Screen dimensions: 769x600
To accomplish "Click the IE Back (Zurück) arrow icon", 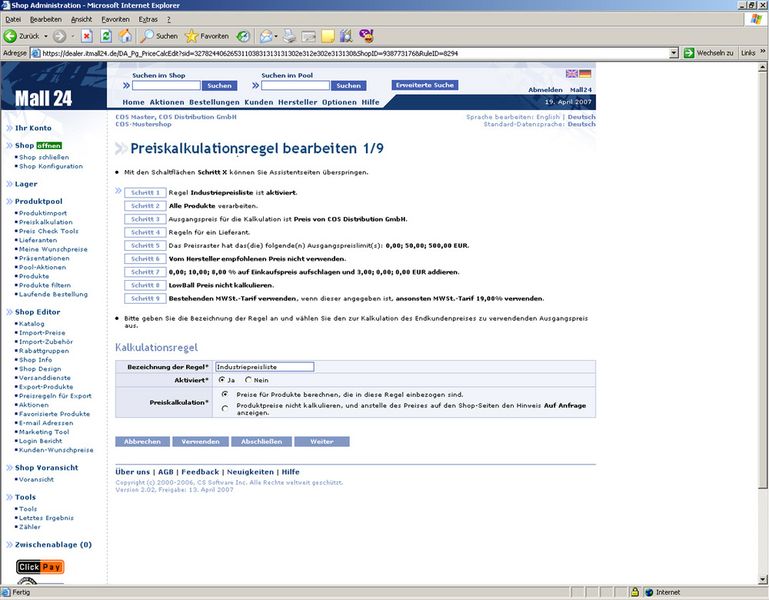I will tap(10, 36).
